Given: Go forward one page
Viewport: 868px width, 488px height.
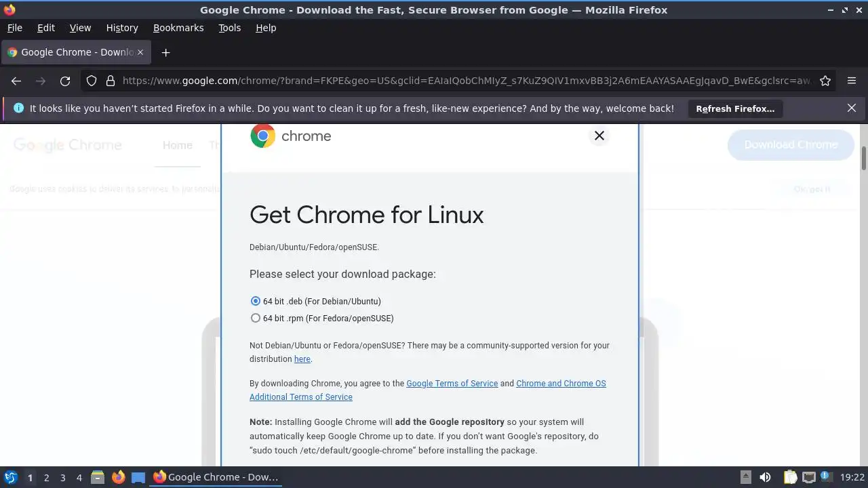Looking at the screenshot, I should coord(41,81).
